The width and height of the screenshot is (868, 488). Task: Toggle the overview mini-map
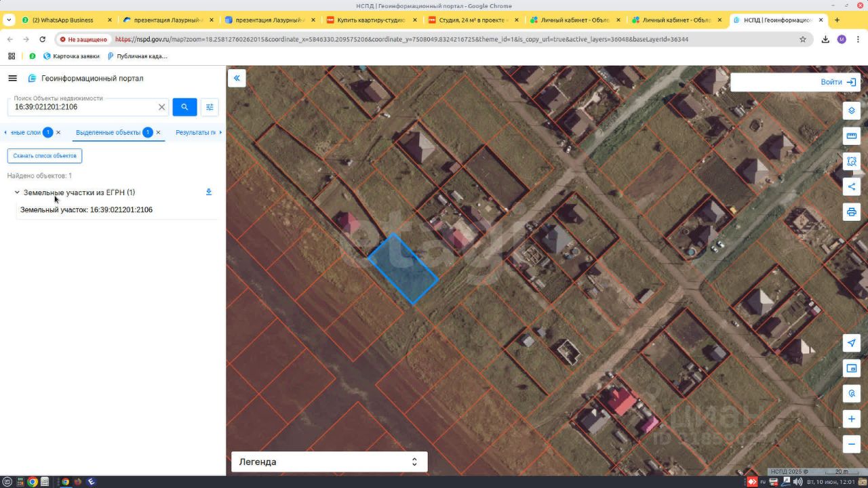pyautogui.click(x=852, y=369)
